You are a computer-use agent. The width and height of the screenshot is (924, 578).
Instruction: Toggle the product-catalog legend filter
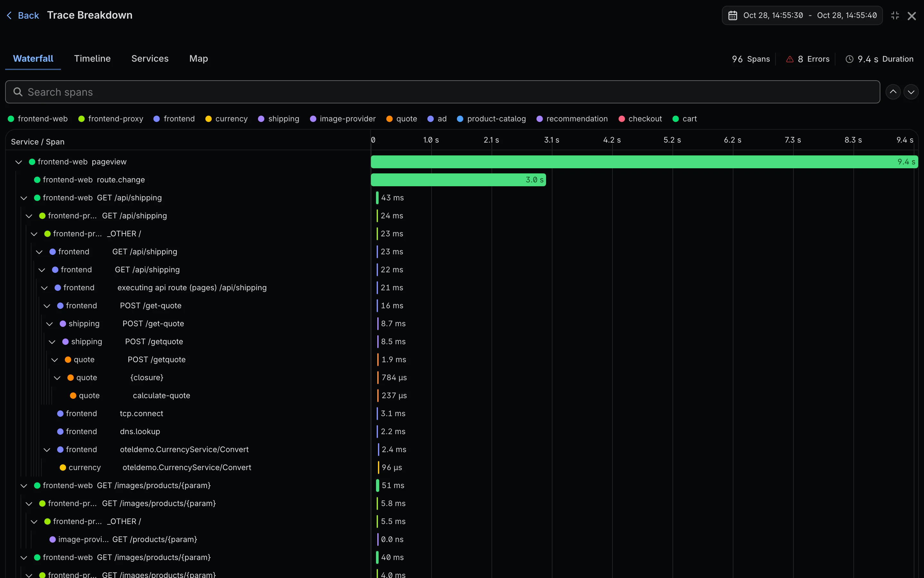[x=492, y=119]
